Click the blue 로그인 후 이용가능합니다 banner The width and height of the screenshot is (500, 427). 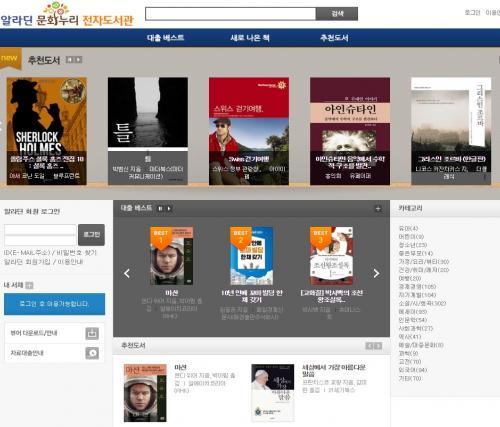[x=54, y=304]
